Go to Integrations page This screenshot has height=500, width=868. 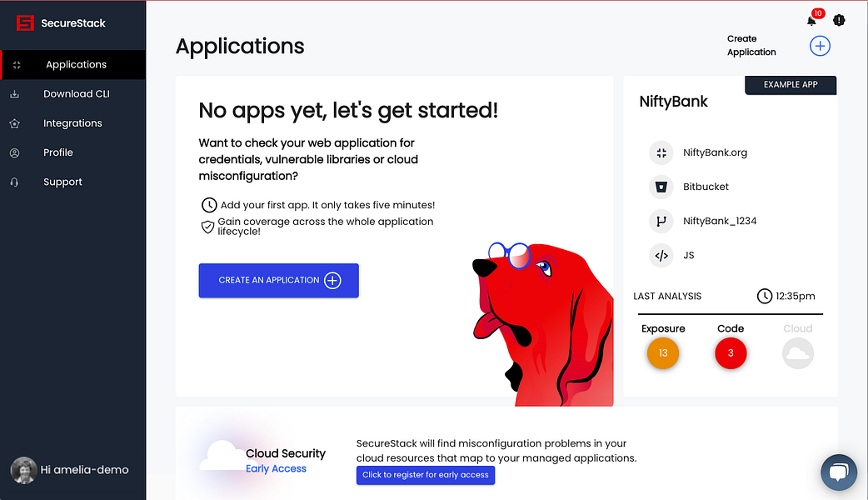click(73, 123)
